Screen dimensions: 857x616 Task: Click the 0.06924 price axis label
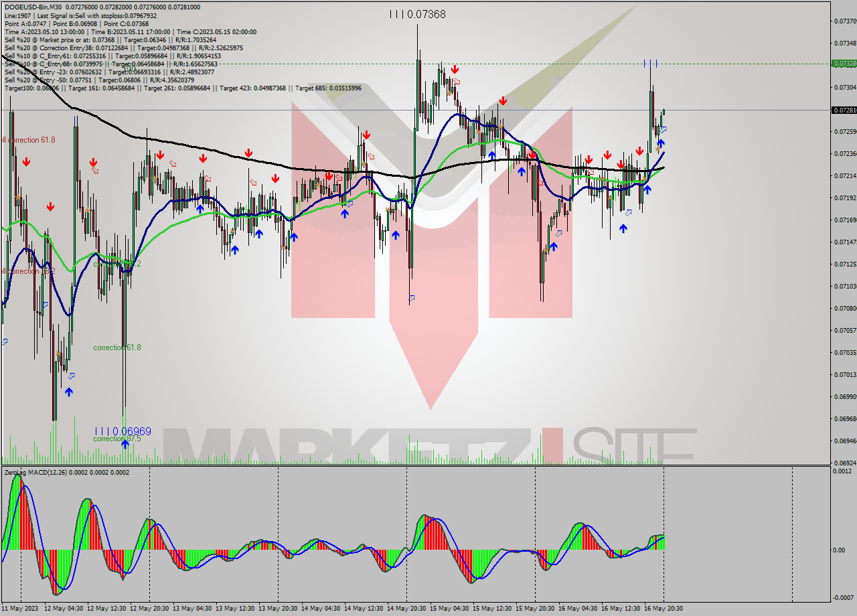pos(844,463)
